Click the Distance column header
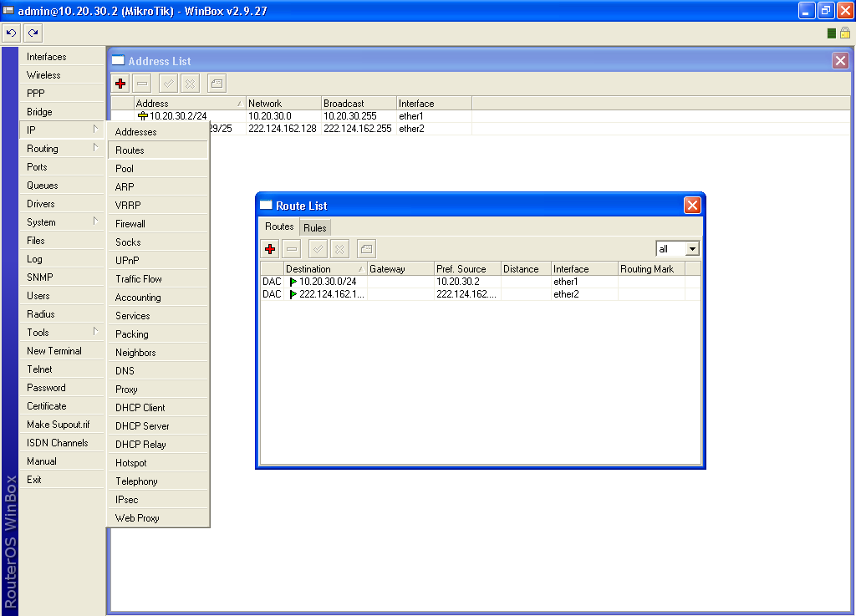856x616 pixels. tap(527, 269)
